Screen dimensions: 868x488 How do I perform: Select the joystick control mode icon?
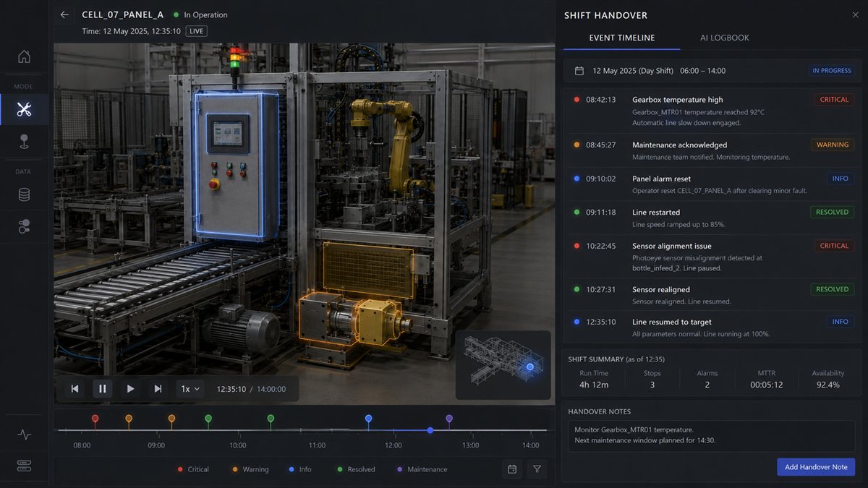[x=24, y=142]
